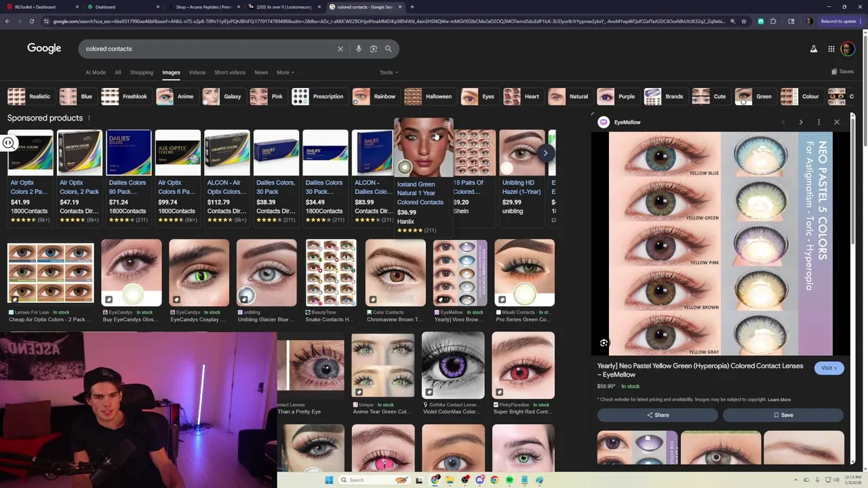Close the EyeMellow image preview panel
868x488 pixels.
(837, 122)
